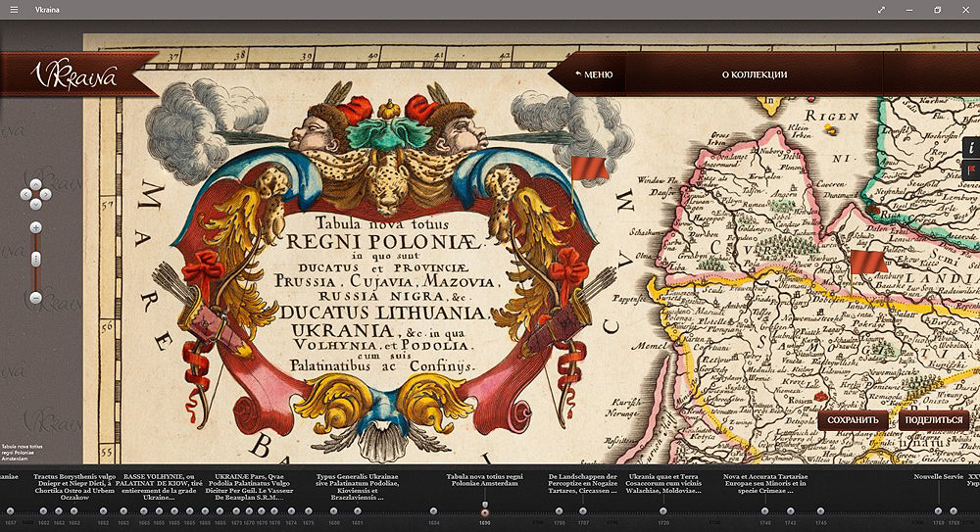Click the 'Tractus Borysthenis vulgo Dniepr' timeline title
This screenshot has width=980, height=532.
click(x=74, y=487)
